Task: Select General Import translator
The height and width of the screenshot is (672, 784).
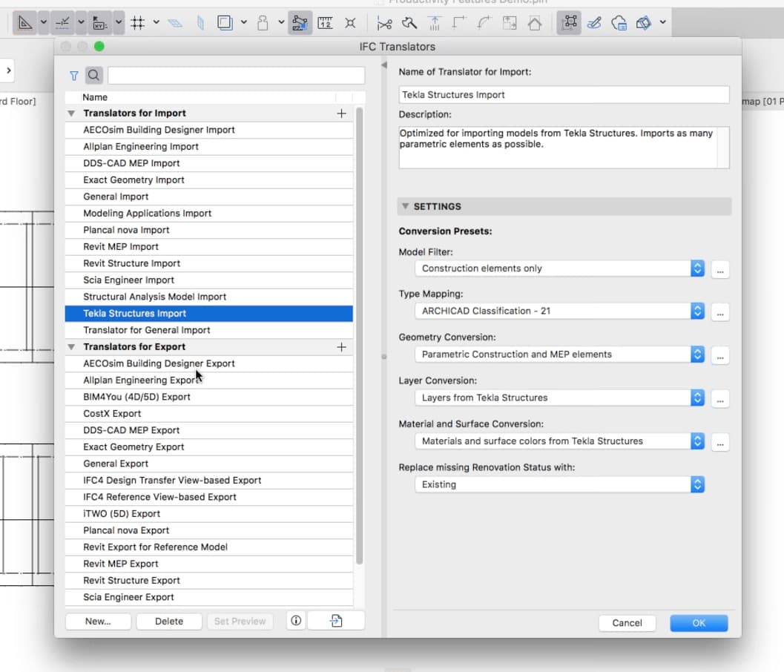Action: (x=209, y=197)
